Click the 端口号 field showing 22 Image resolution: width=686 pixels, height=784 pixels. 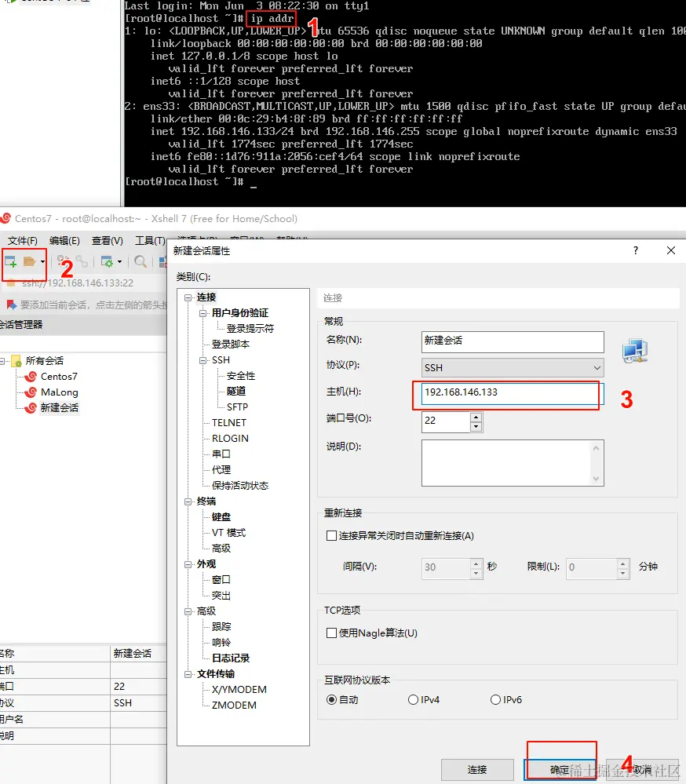pos(446,421)
